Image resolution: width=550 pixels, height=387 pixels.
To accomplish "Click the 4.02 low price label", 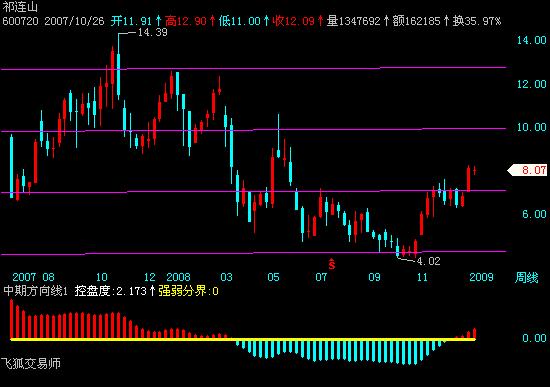I will pos(429,261).
